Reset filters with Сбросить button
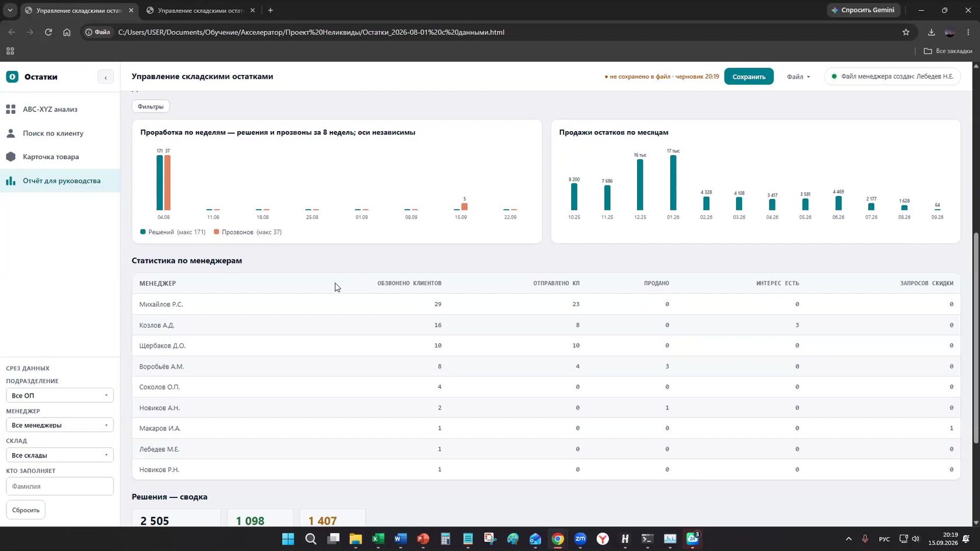This screenshot has height=551, width=980. coord(26,510)
